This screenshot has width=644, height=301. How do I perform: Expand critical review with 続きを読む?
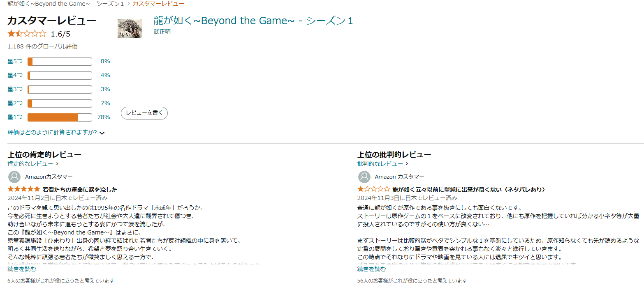(372, 269)
